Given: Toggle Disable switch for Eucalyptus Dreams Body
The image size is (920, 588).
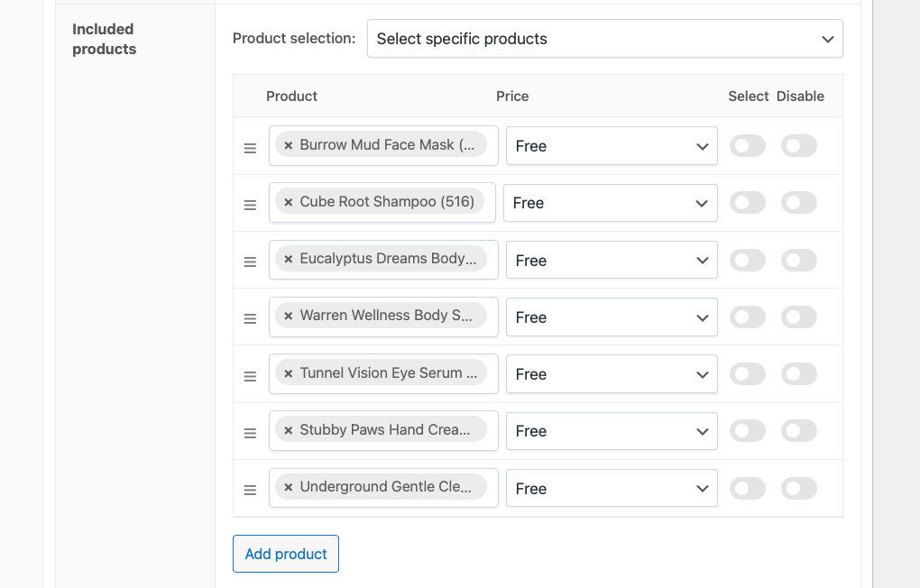Looking at the screenshot, I should [x=798, y=260].
